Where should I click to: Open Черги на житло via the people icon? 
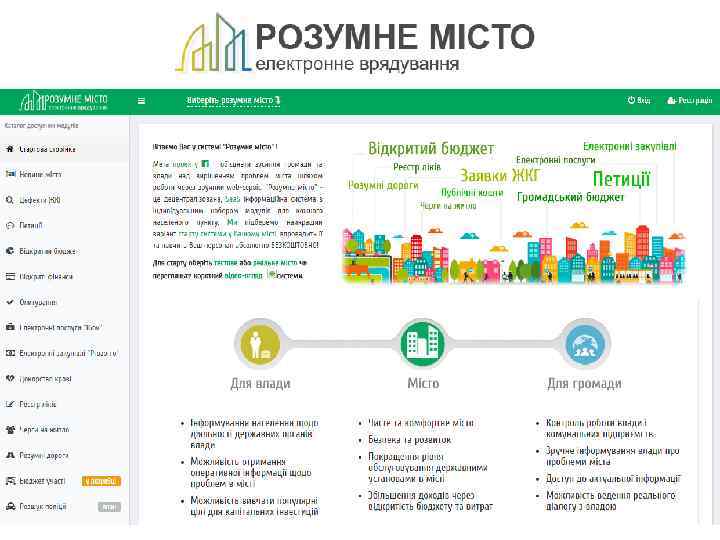coord(10,430)
